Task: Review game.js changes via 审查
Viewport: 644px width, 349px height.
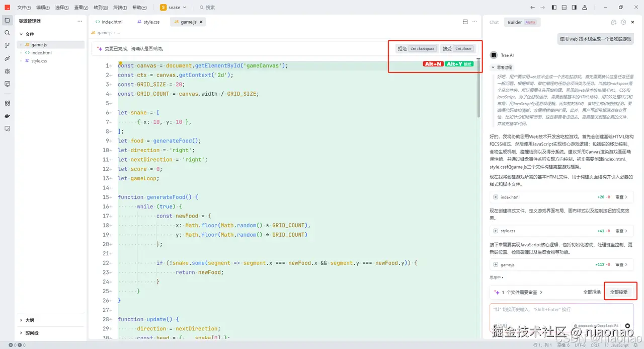Action: [622, 264]
